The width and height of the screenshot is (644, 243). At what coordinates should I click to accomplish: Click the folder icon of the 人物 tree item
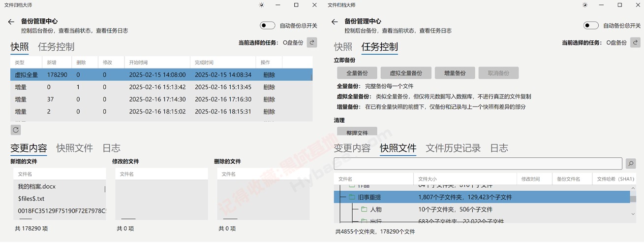364,209
